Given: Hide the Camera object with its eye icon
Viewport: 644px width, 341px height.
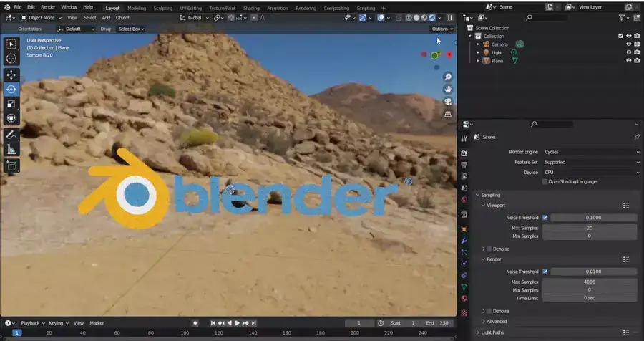Looking at the screenshot, I should point(628,44).
